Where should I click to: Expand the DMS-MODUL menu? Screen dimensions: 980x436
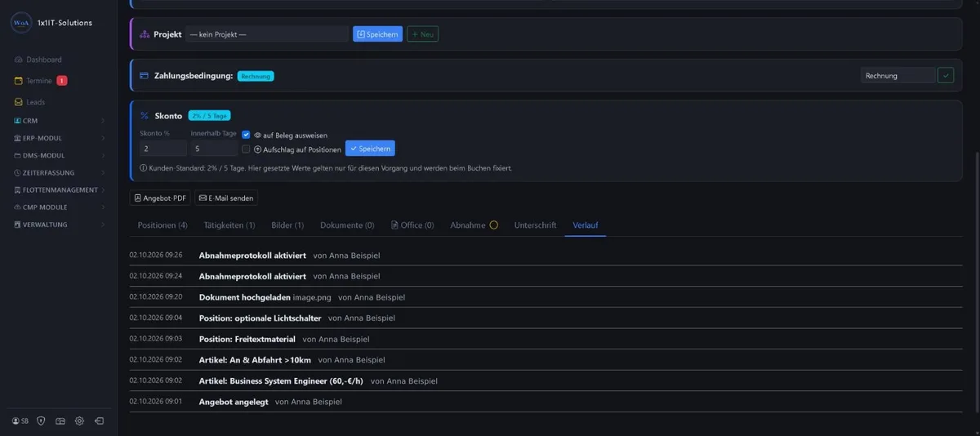pyautogui.click(x=60, y=155)
